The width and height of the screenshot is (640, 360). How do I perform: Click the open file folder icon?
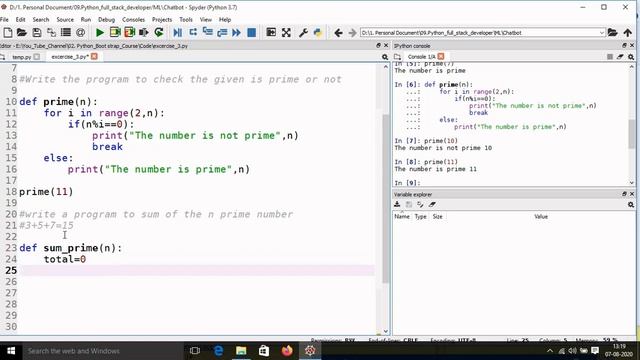point(22,32)
